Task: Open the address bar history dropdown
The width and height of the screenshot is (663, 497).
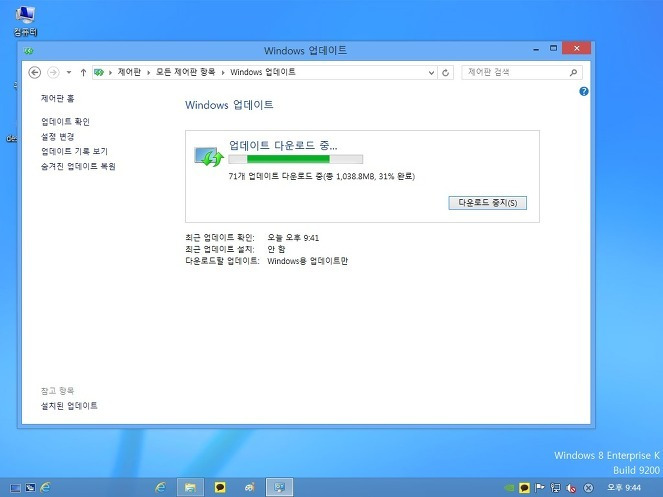Action: pos(431,73)
